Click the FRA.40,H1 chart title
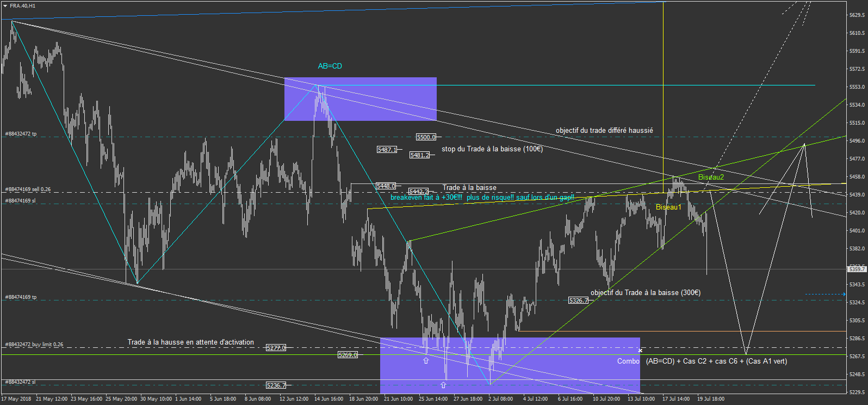 22,6
